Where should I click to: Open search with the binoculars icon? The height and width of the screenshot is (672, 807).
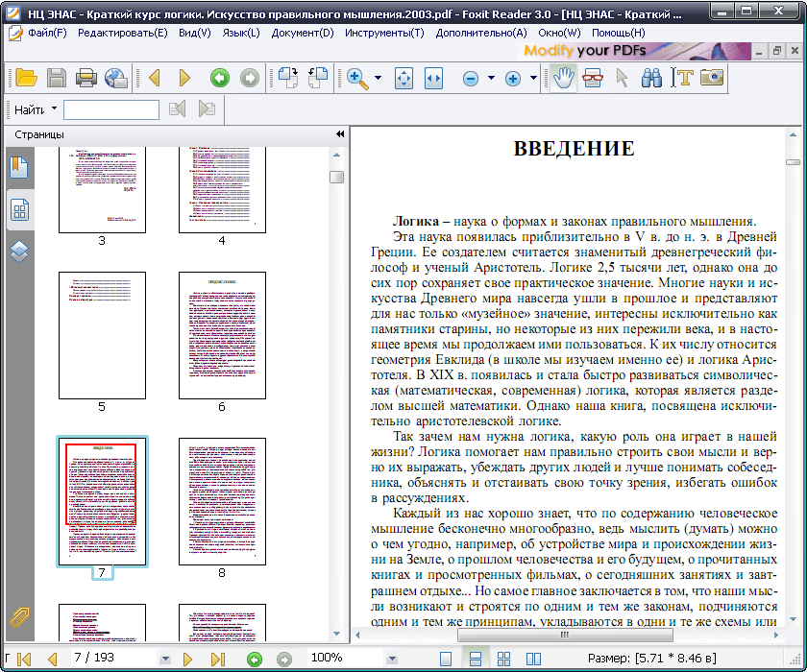point(652,79)
